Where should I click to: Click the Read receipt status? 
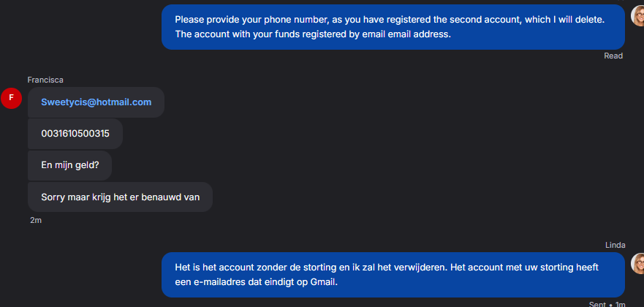(613, 56)
